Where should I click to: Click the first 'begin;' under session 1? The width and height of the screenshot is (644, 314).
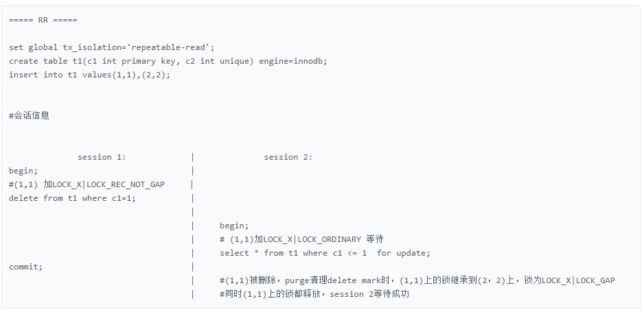[23, 171]
